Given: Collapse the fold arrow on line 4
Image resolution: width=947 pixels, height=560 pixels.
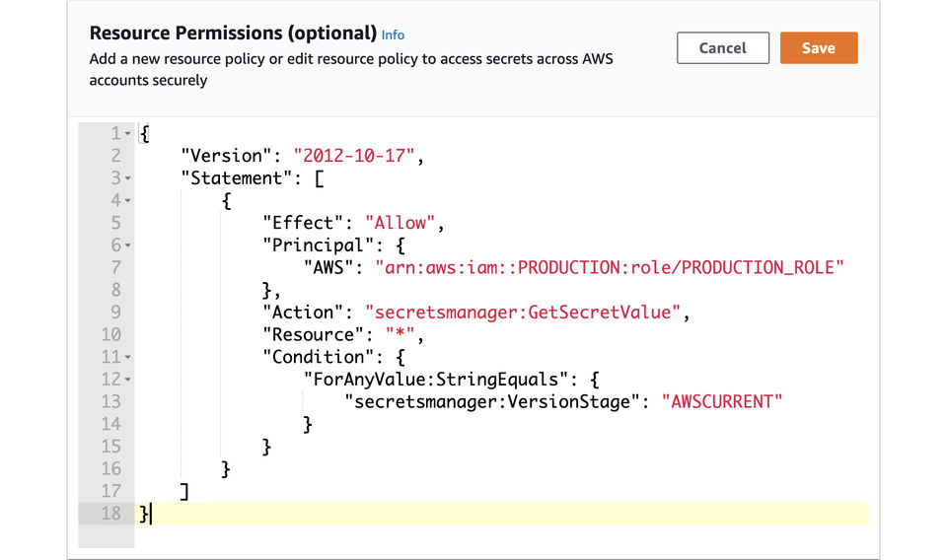Looking at the screenshot, I should [128, 201].
